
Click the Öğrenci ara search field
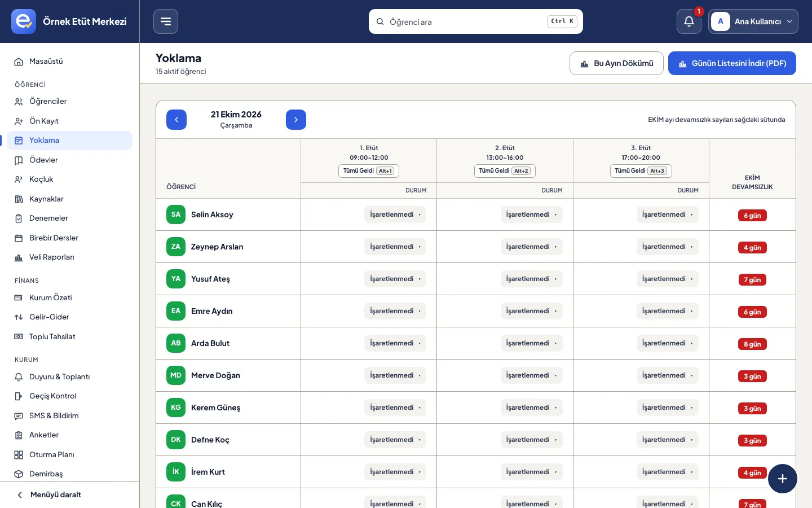coord(476,21)
